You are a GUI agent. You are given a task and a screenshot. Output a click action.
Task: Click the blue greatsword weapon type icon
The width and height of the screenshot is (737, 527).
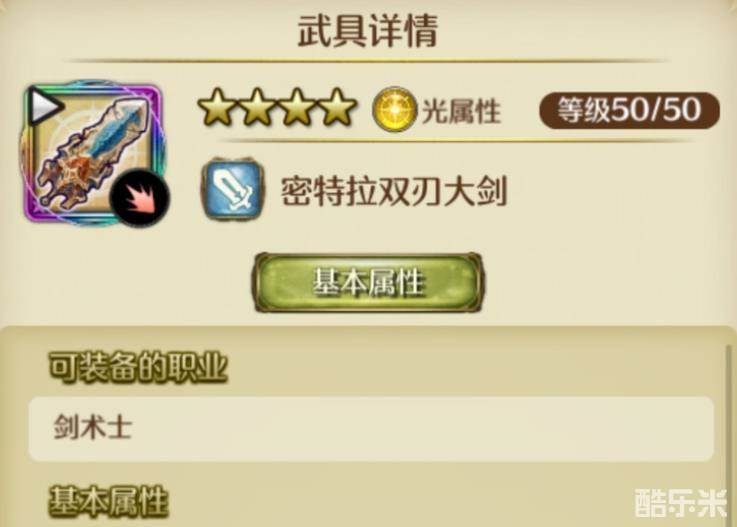coord(232,190)
